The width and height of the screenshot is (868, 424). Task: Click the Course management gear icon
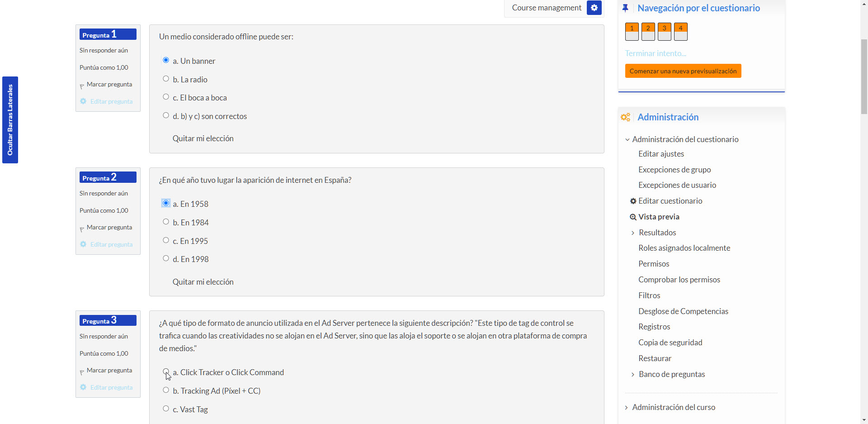click(594, 8)
